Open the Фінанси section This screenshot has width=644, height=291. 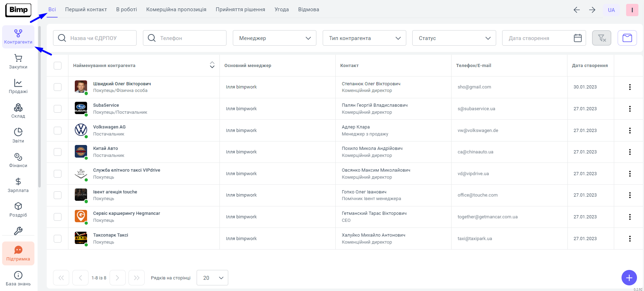click(x=18, y=160)
